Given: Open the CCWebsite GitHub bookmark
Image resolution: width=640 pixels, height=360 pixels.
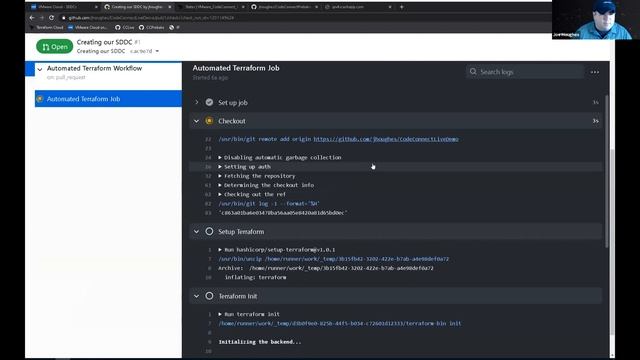Looking at the screenshot, I should pyautogui.click(x=151, y=27).
